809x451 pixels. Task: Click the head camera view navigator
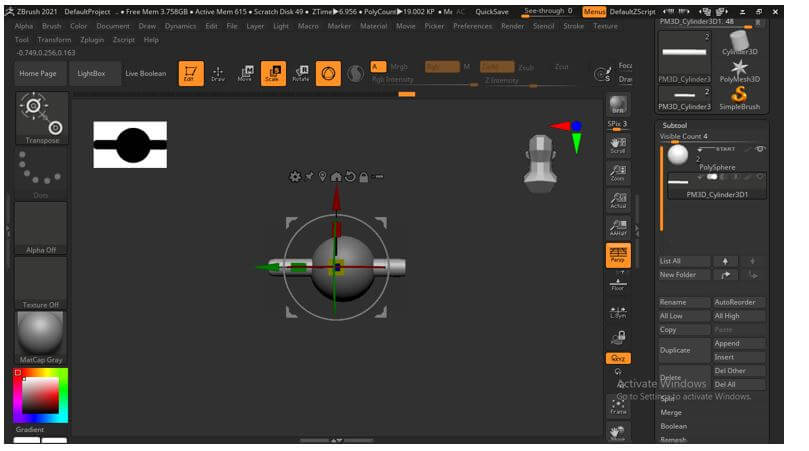540,164
